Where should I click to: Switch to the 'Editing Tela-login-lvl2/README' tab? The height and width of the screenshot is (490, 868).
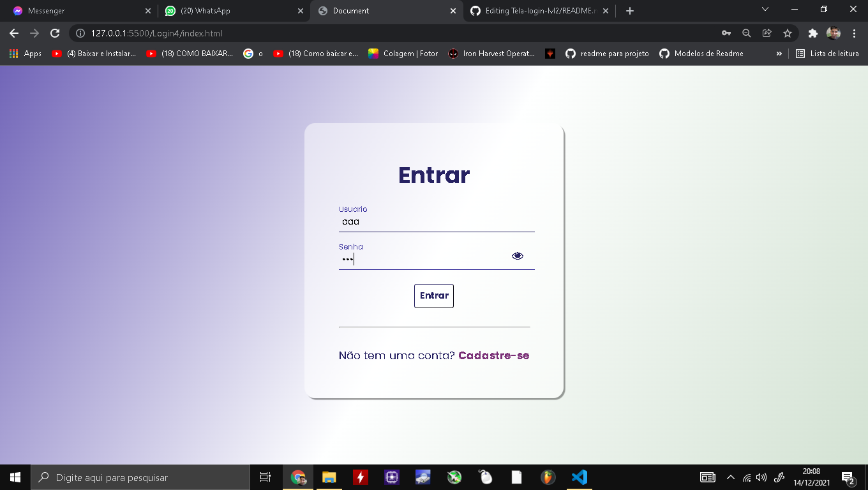tap(536, 11)
